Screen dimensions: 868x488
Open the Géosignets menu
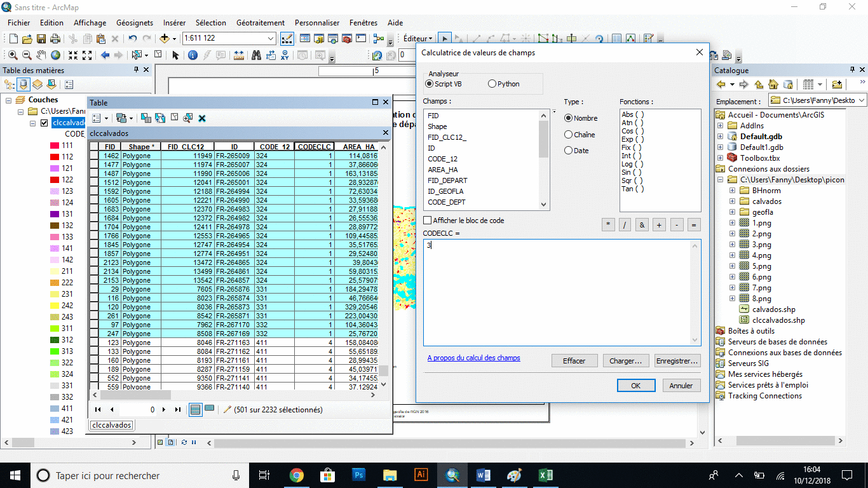point(135,23)
